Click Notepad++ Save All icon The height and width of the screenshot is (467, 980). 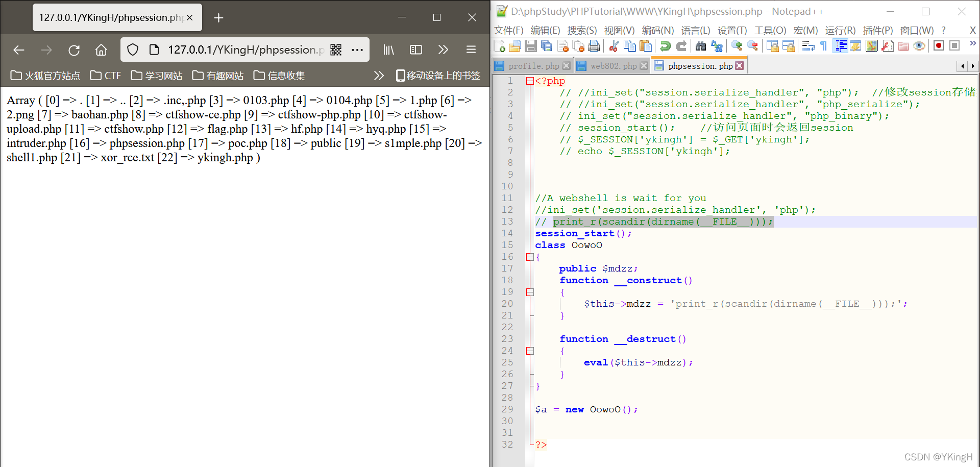point(547,46)
